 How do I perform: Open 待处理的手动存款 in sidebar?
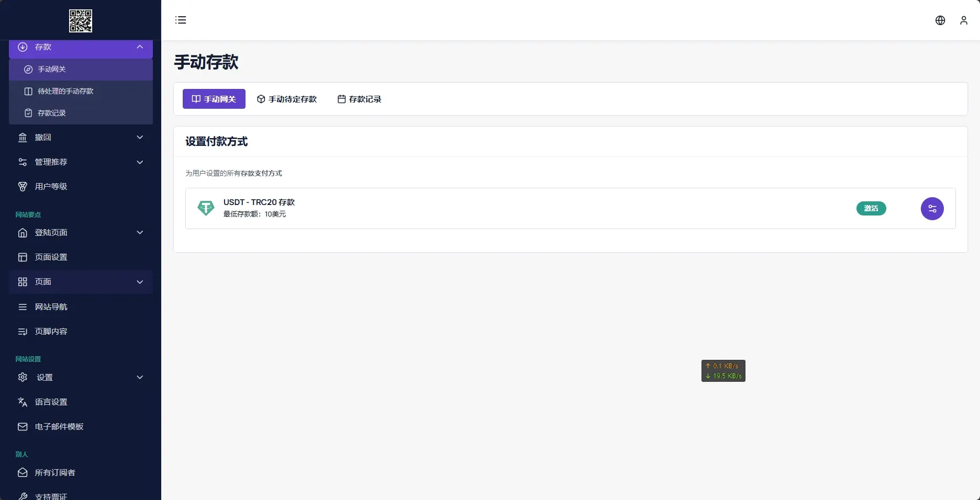coord(65,92)
